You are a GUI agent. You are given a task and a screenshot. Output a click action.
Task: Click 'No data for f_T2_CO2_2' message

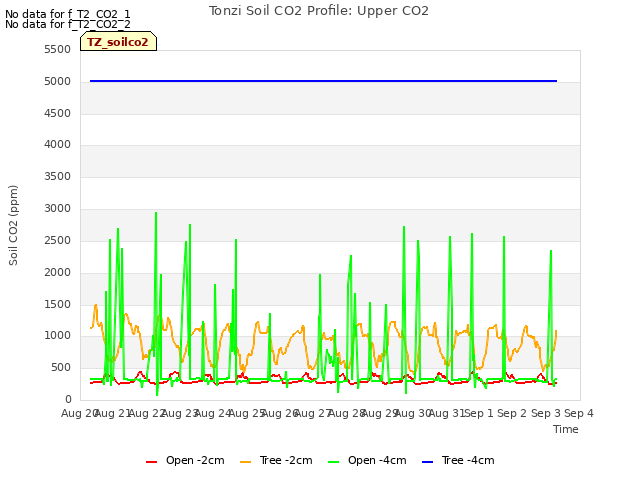coord(68,24)
